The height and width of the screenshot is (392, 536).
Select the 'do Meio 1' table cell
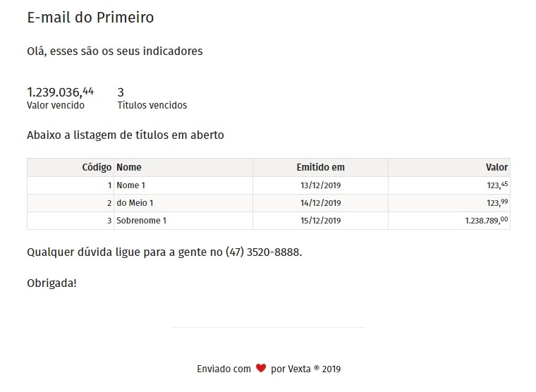(135, 203)
